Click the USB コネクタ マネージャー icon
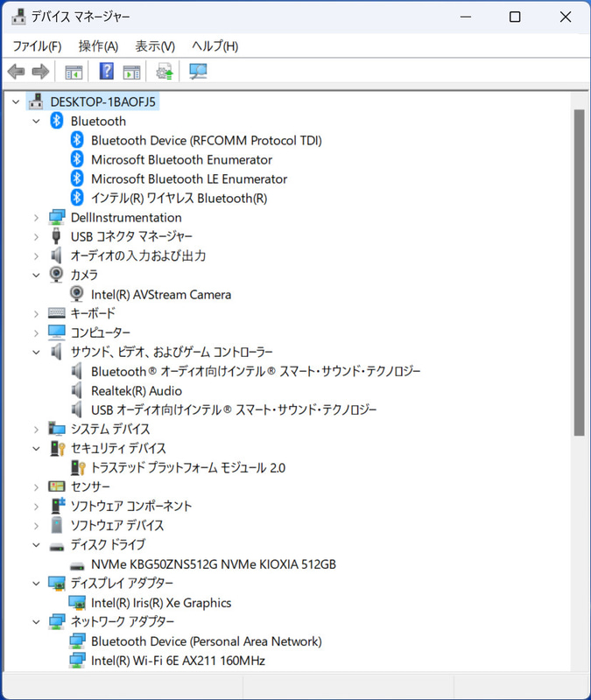 pos(56,236)
